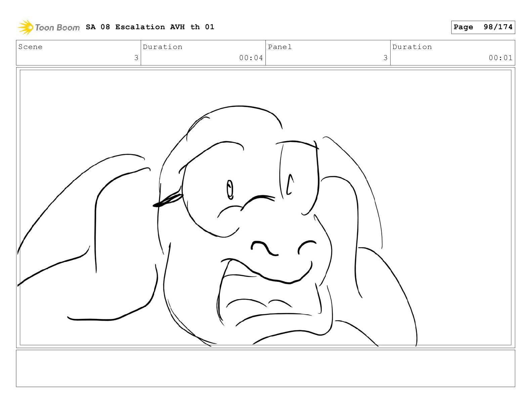
Task: Select the title 'SA 08 Escalation AVH th 01'
Action: [150, 27]
